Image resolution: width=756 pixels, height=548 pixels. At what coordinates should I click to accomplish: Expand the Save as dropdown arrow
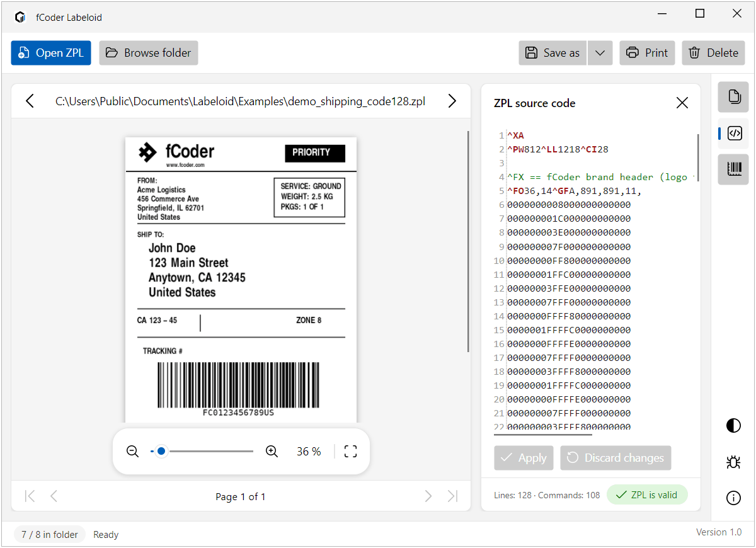(x=600, y=53)
